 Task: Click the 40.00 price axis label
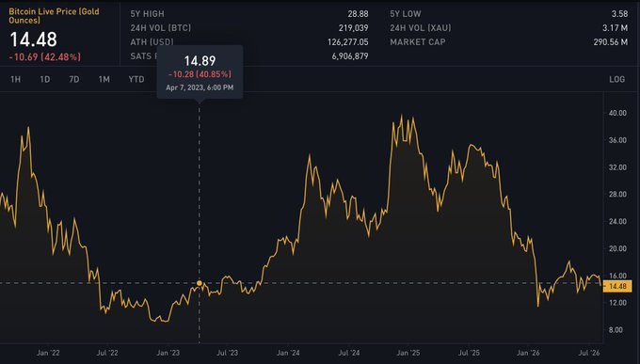tap(617, 113)
